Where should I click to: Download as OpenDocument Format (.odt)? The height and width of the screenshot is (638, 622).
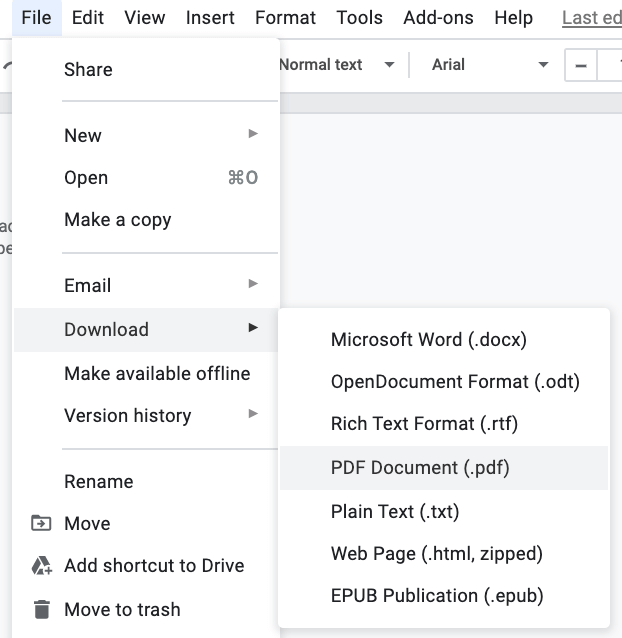[x=444, y=382]
